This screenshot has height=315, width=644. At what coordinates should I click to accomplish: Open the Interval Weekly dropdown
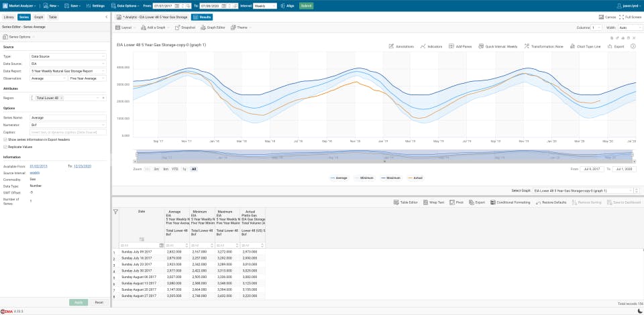tap(269, 5)
